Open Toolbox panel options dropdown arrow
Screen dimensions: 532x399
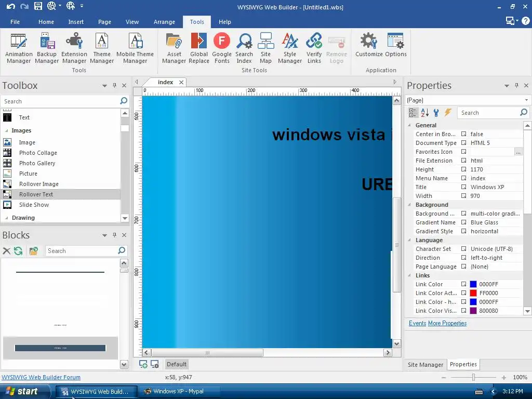click(x=104, y=86)
